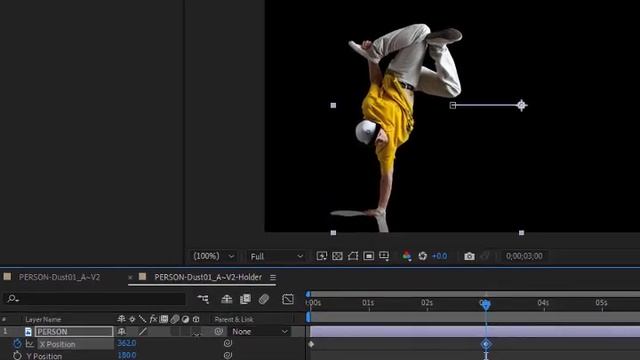640x360 pixels.
Task: Click the layer anchor point crosshair
Action: click(x=521, y=105)
